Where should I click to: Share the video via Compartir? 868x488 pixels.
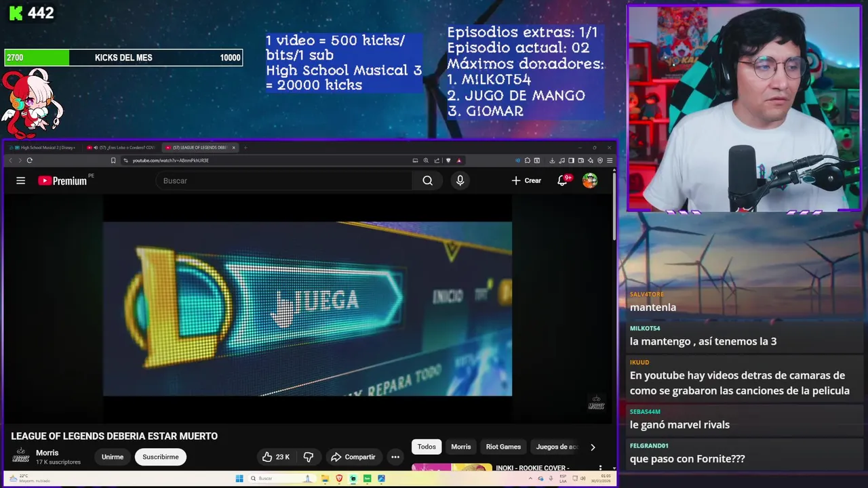tap(353, 457)
